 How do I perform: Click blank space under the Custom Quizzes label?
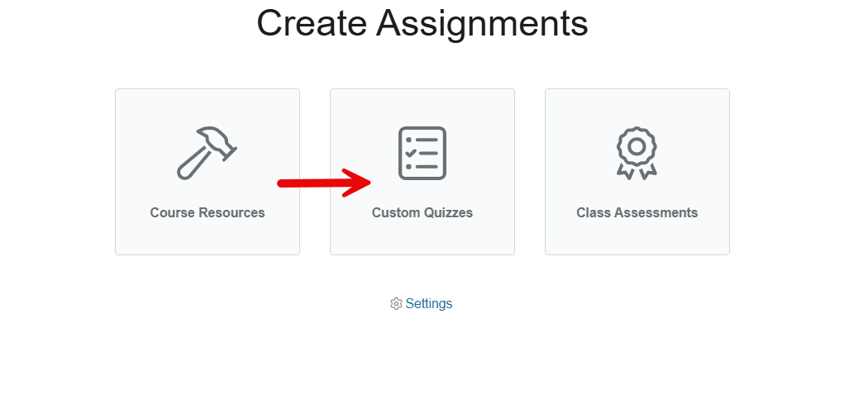tap(422, 238)
